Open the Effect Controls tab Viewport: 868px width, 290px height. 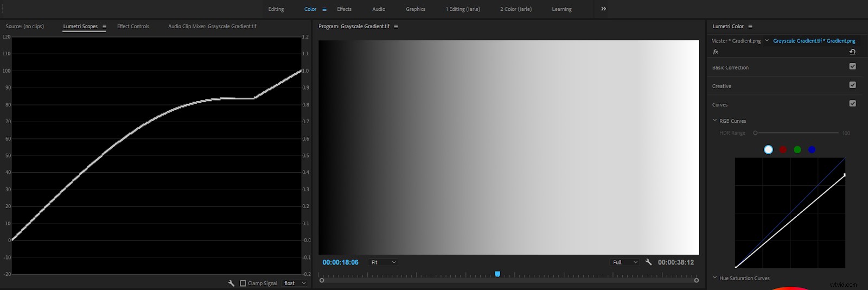coord(133,26)
